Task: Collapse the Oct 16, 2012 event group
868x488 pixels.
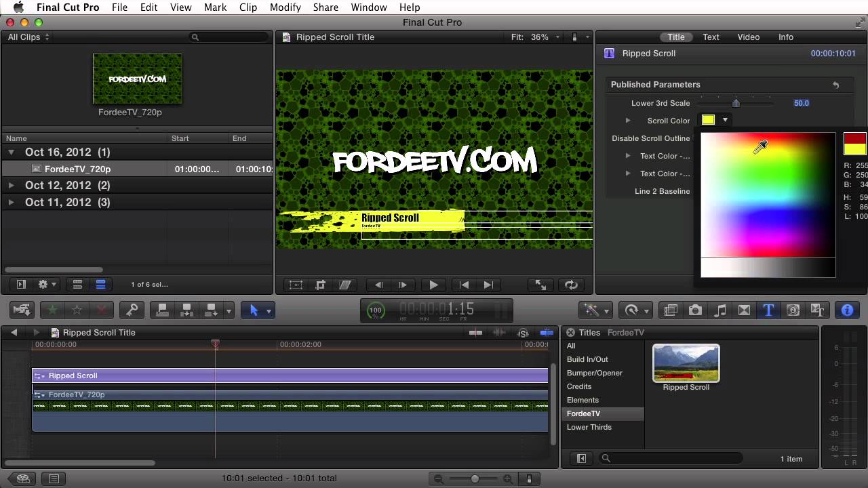Action: point(11,152)
